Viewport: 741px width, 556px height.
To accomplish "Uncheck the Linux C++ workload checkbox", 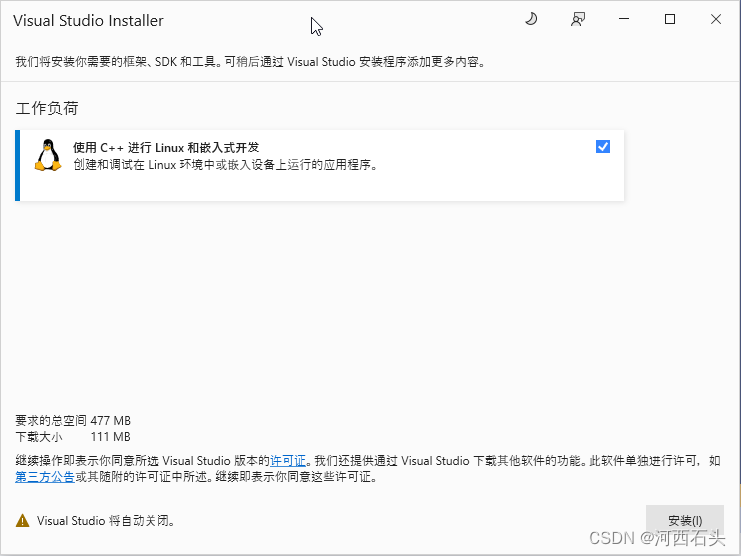I will pos(603,146).
